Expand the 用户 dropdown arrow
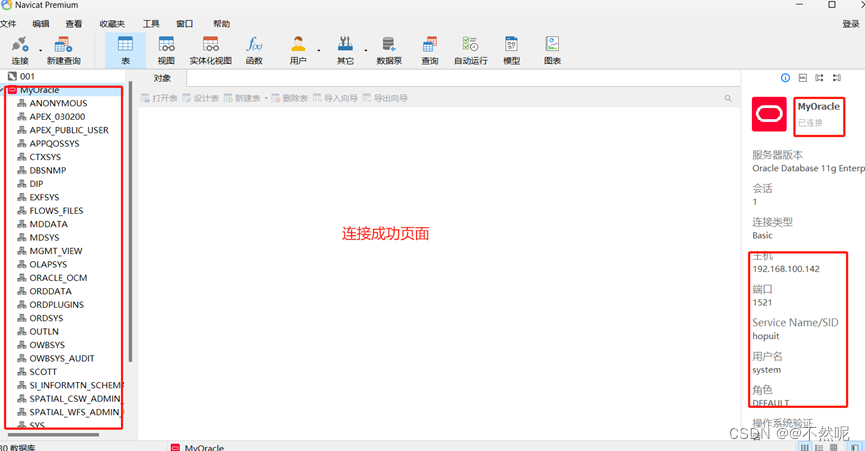The height and width of the screenshot is (451, 865). [x=318, y=50]
